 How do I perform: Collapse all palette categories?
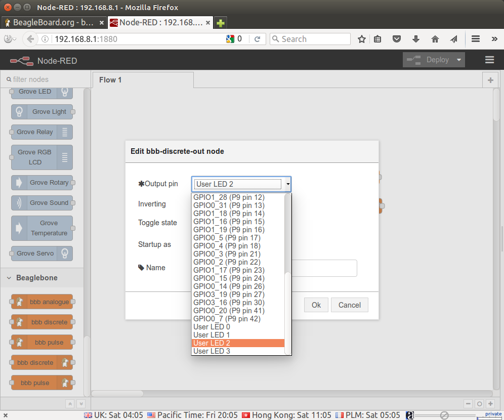pos(70,404)
